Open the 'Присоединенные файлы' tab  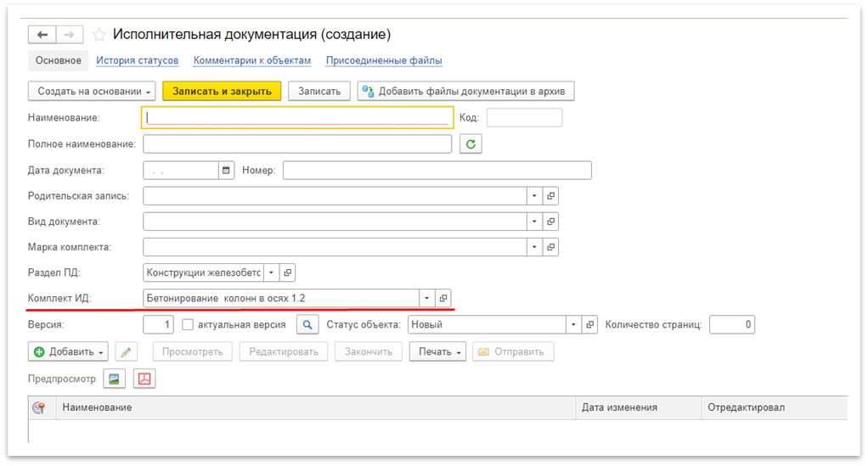(384, 61)
